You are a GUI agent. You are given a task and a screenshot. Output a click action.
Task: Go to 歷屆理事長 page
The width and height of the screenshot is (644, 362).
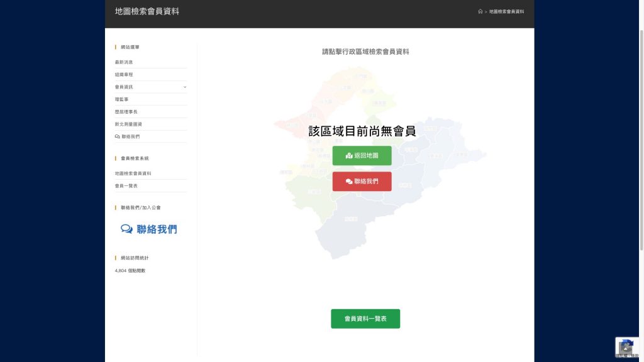(126, 112)
